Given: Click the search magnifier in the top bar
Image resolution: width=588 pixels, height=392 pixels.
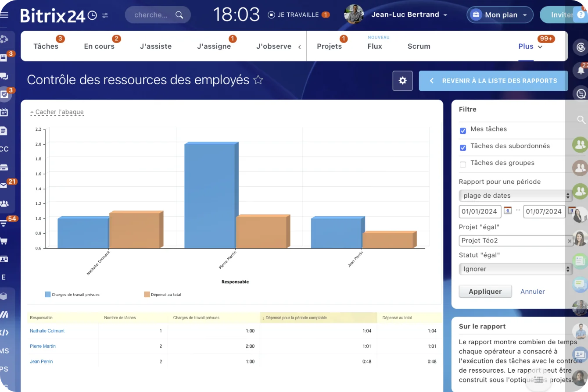Looking at the screenshot, I should [179, 14].
